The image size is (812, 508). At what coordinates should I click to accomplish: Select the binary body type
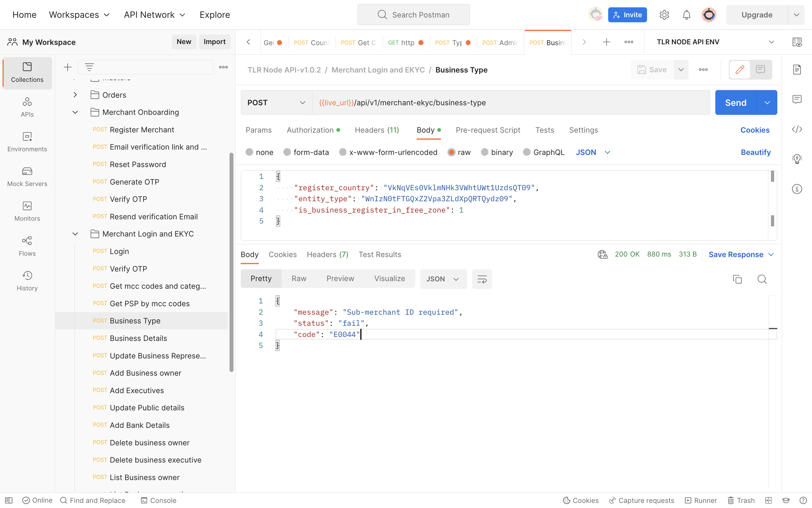tap(484, 152)
